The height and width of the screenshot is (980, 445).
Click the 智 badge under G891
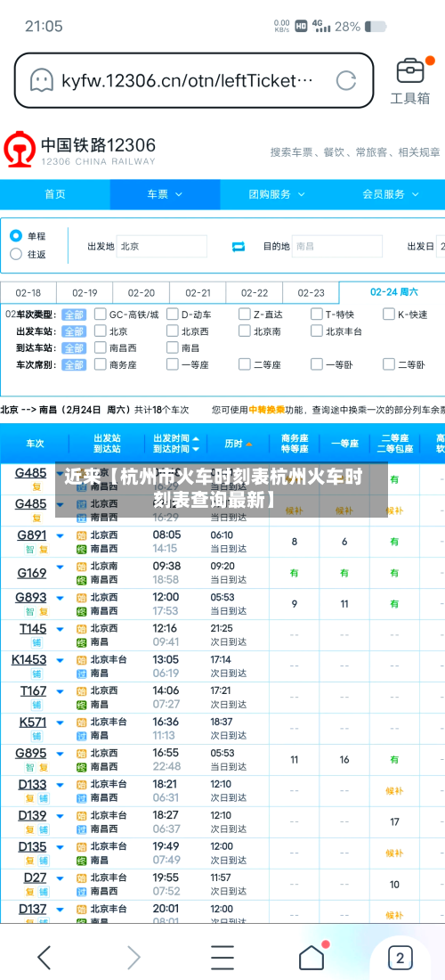tap(29, 550)
